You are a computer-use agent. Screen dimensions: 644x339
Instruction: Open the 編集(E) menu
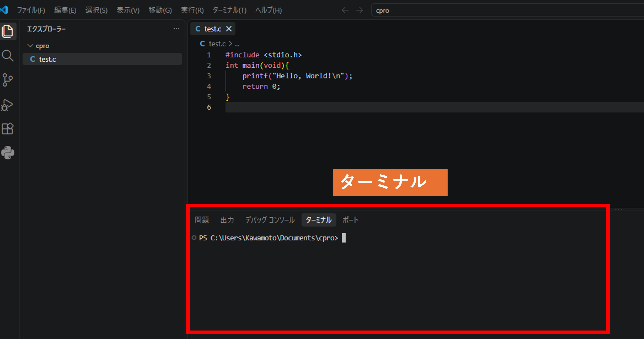click(x=65, y=10)
